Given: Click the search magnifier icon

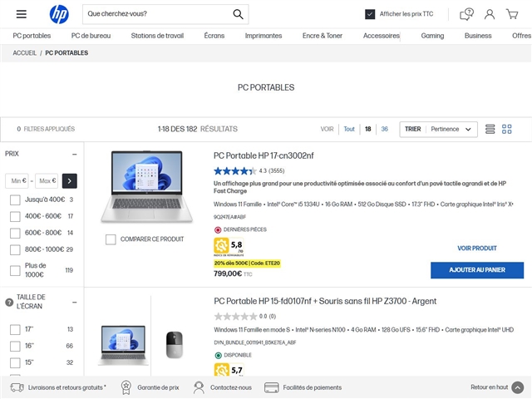Looking at the screenshot, I should point(239,14).
